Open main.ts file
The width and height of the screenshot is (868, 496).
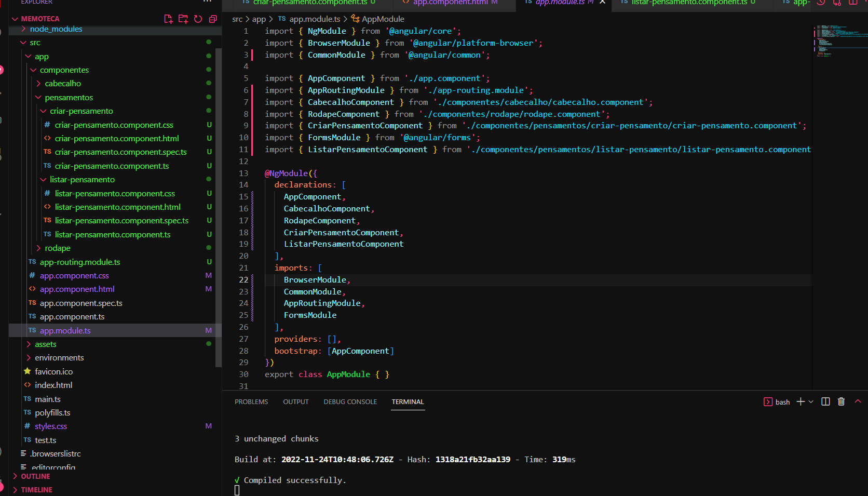click(48, 399)
